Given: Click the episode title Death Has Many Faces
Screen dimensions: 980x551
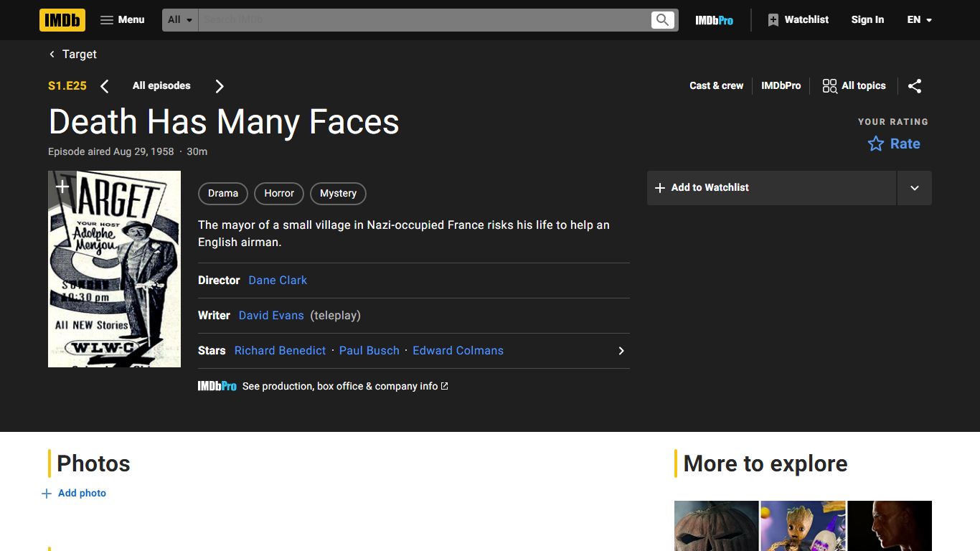Looking at the screenshot, I should coord(224,121).
